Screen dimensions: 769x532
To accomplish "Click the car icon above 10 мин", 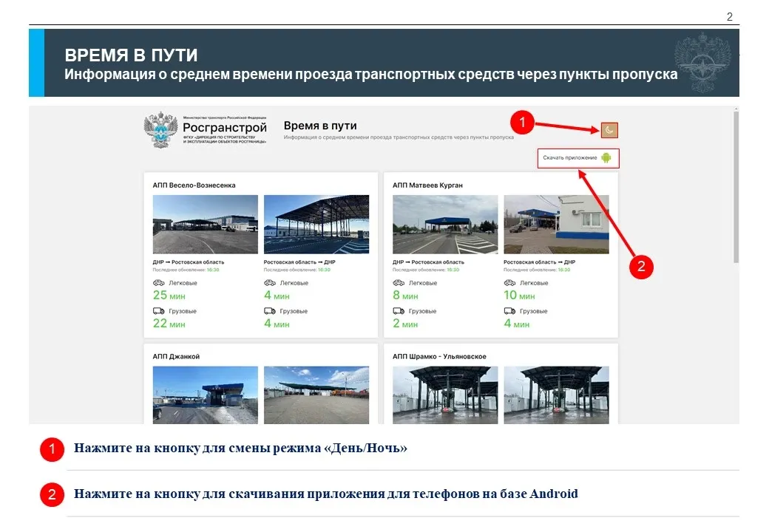I will (510, 283).
